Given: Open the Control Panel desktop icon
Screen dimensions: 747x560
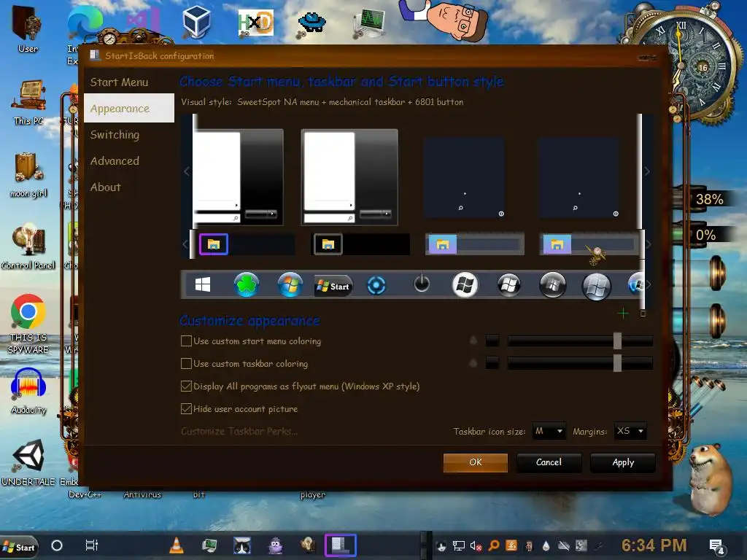Looking at the screenshot, I should (28, 246).
